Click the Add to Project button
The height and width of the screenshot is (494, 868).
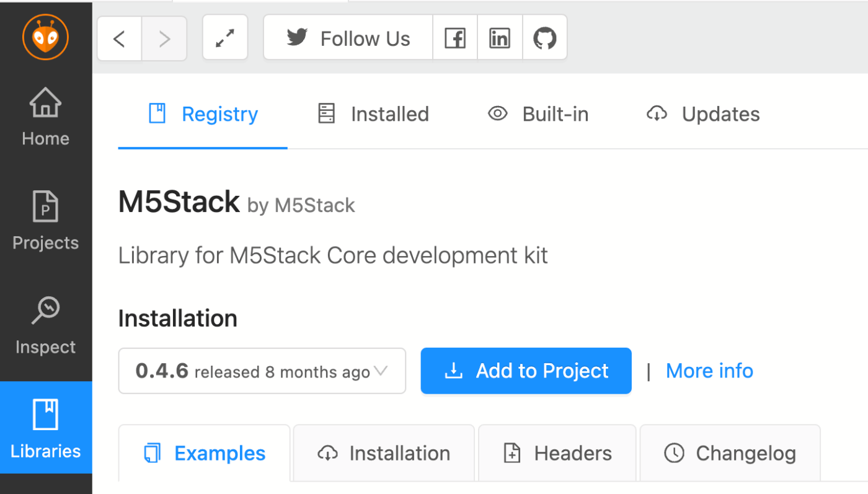pyautogui.click(x=526, y=371)
